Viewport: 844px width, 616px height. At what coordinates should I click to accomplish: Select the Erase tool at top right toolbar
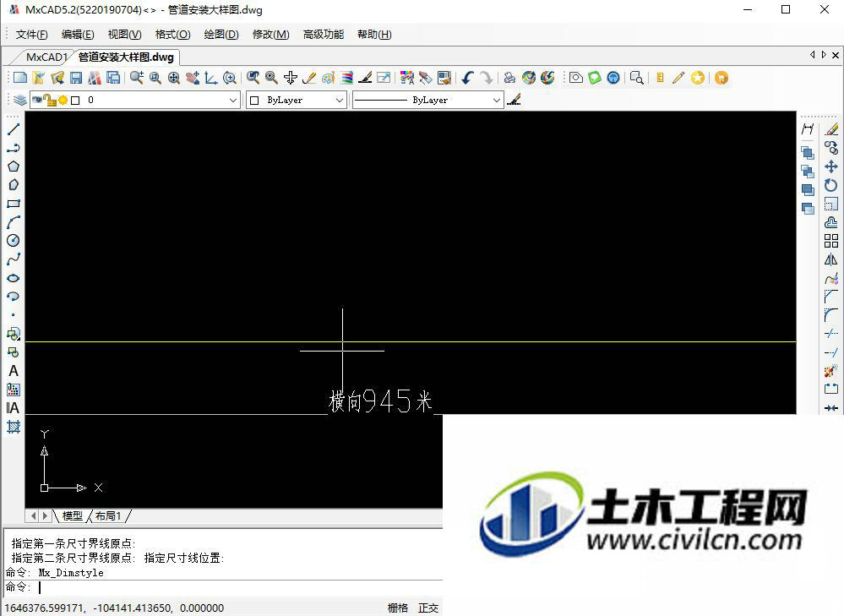[831, 129]
